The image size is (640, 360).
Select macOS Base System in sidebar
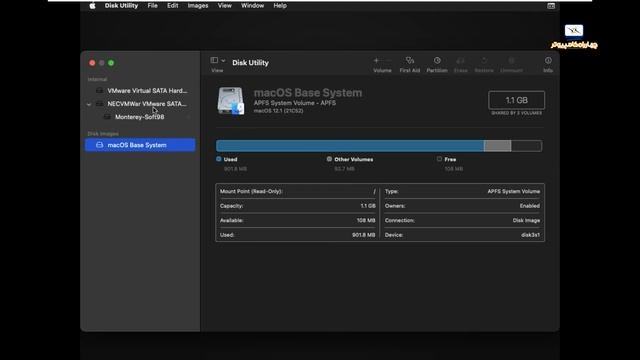click(x=140, y=145)
